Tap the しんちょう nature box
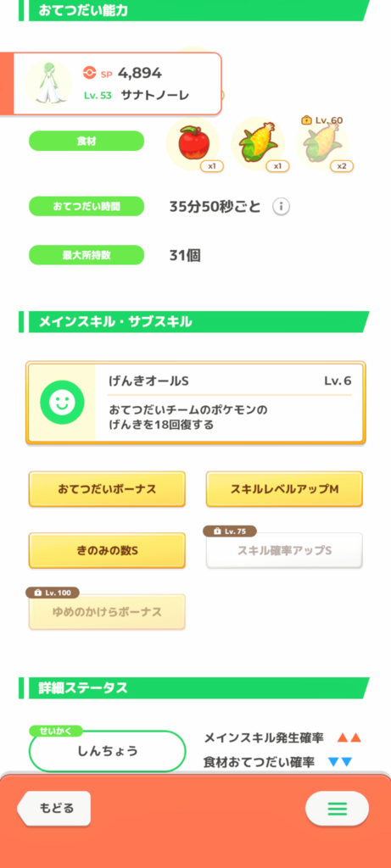This screenshot has width=391, height=868. [x=107, y=751]
